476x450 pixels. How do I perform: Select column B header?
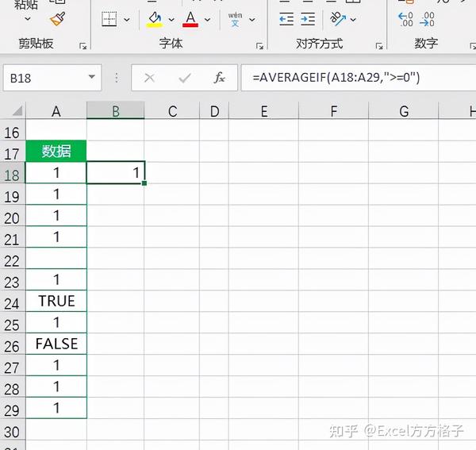point(115,111)
